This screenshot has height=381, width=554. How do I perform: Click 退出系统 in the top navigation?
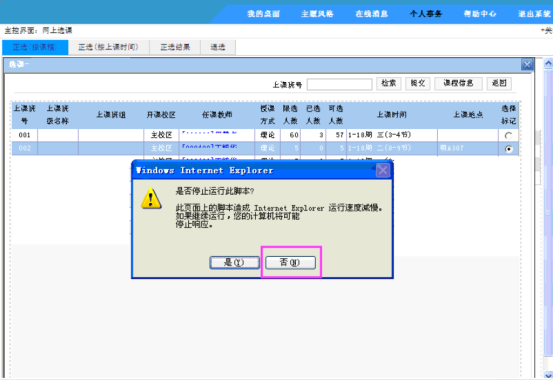[x=534, y=14]
